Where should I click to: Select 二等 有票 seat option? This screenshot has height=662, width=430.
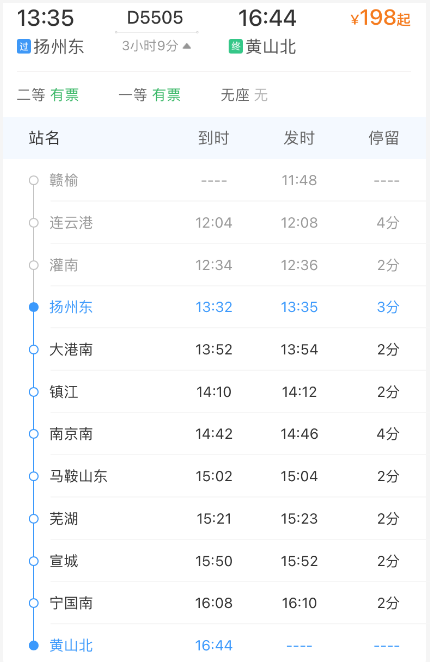48,95
